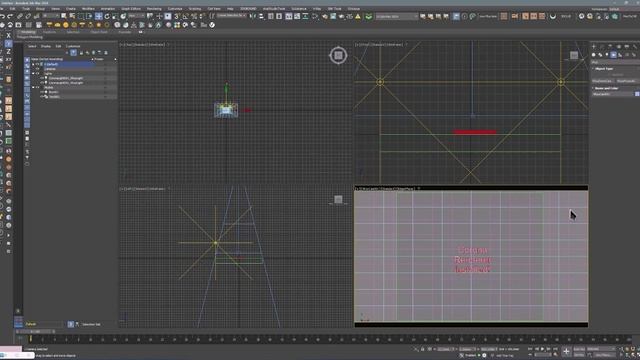
Task: Open the Modify tab in command panel
Action: [602, 47]
